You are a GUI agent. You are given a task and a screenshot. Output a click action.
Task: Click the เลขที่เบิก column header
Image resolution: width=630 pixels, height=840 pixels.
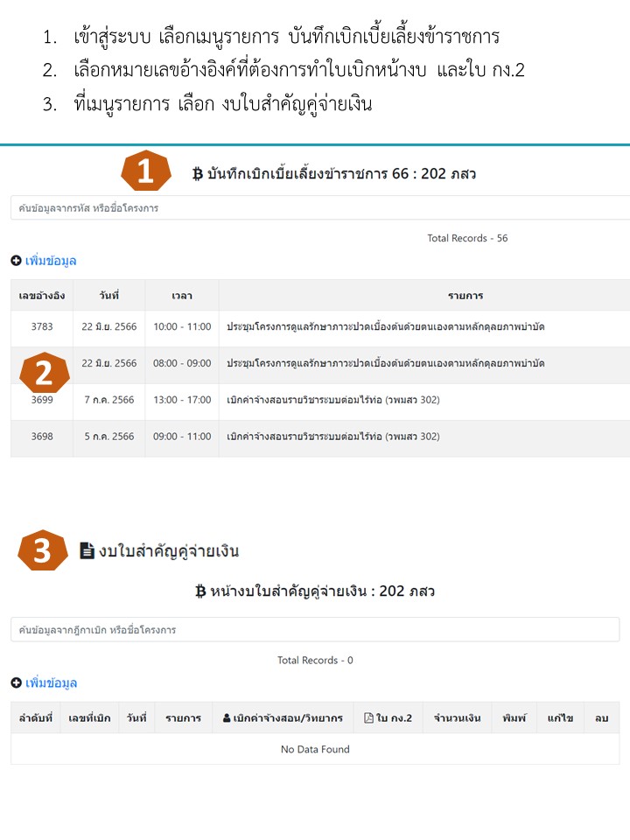click(89, 717)
